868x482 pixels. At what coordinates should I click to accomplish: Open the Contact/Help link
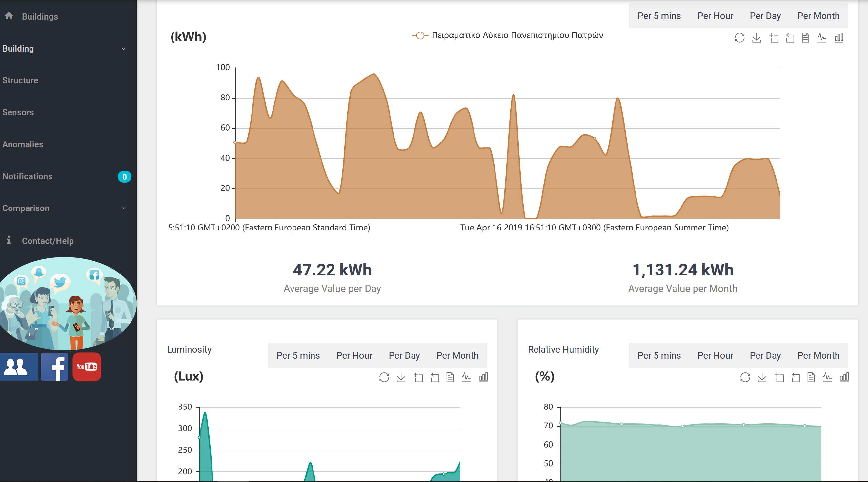[x=48, y=241]
